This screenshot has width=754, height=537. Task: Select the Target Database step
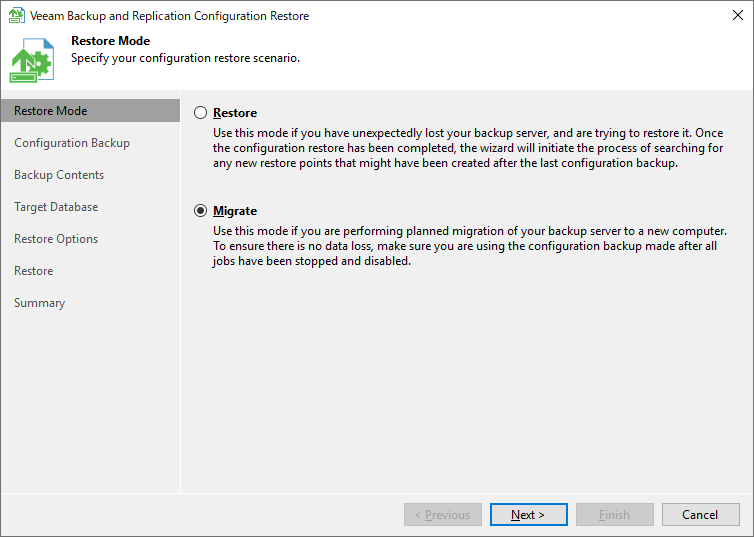click(56, 207)
